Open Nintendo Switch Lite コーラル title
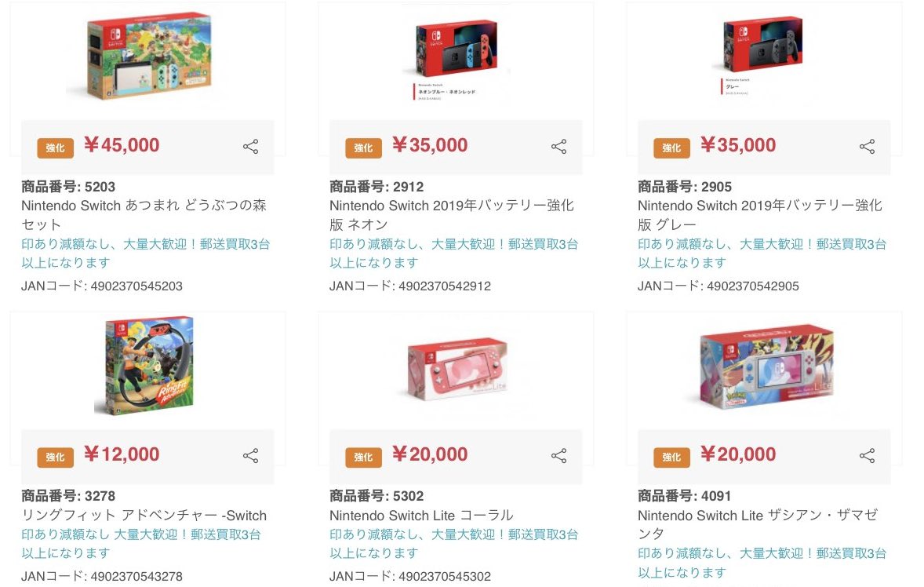 pos(421,516)
